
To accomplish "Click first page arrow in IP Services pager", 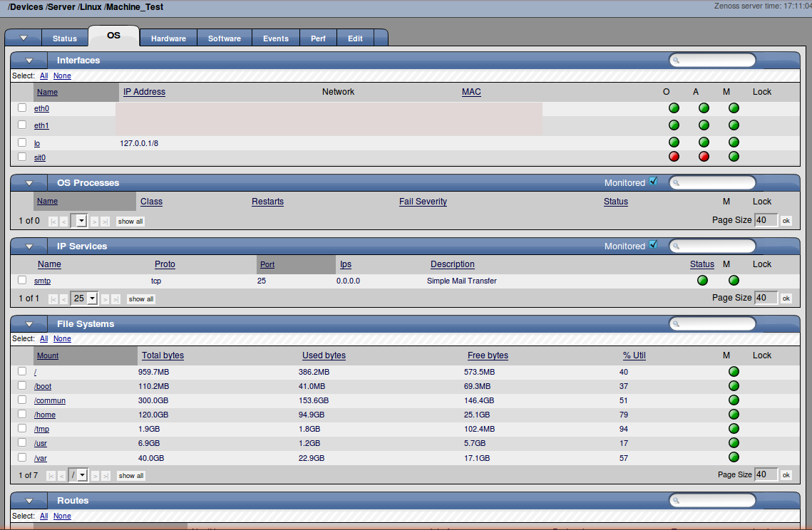I will coord(52,299).
